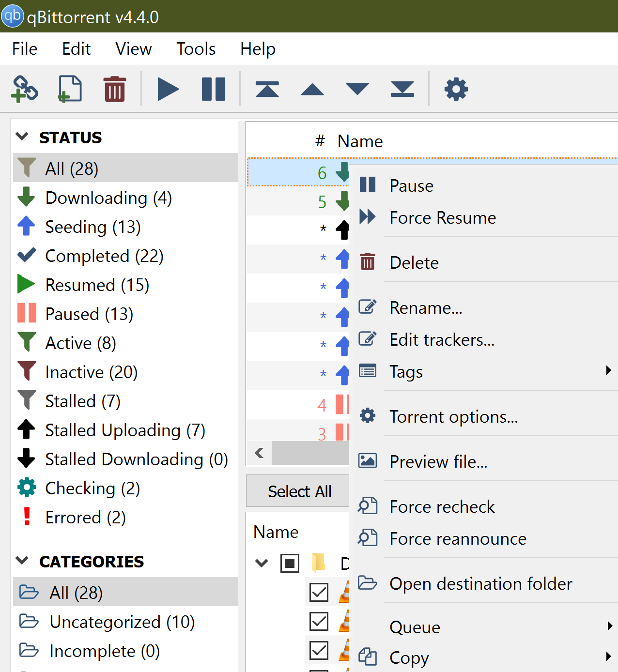Move torrent to top of queue icon

[x=267, y=90]
